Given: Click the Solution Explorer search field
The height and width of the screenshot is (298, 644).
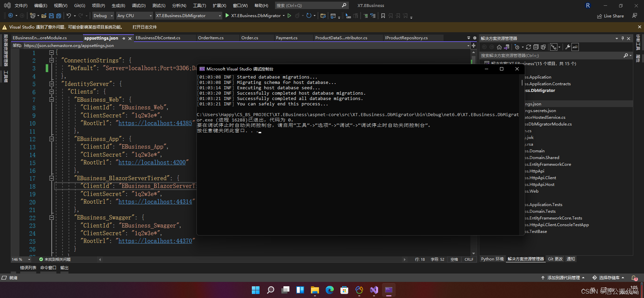Looking at the screenshot, I should point(556,56).
